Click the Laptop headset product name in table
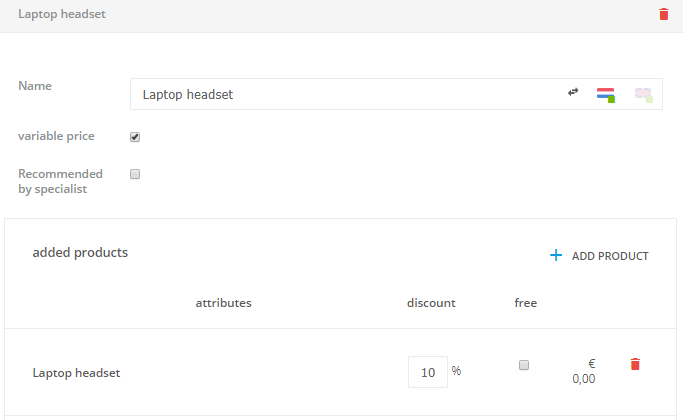This screenshot has height=420, width=683. pos(76,373)
